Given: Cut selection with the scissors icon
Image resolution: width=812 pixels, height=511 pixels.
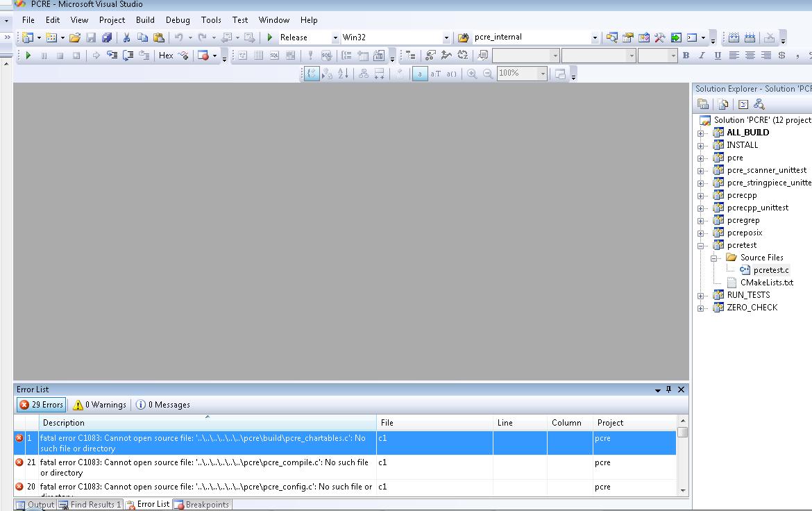Looking at the screenshot, I should click(x=126, y=37).
